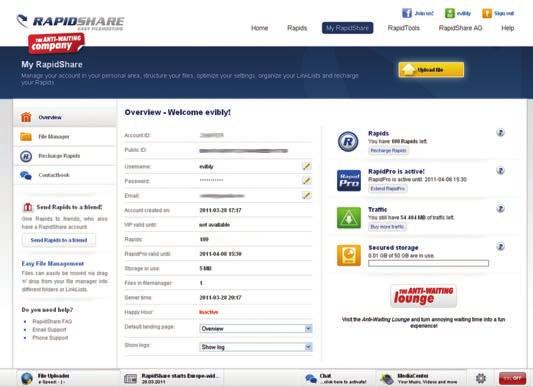
Task: Click the green Traffic download icon
Action: pyautogui.click(x=349, y=218)
